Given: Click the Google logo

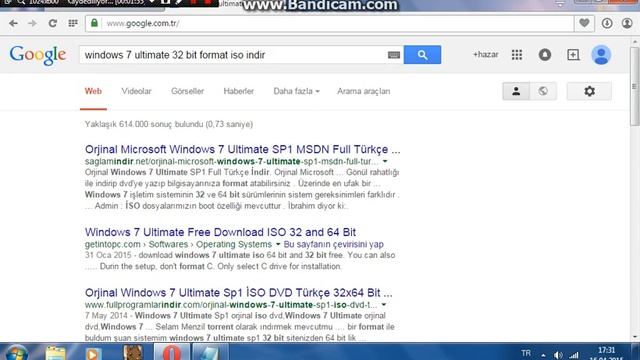Looking at the screenshot, I should 38,55.
